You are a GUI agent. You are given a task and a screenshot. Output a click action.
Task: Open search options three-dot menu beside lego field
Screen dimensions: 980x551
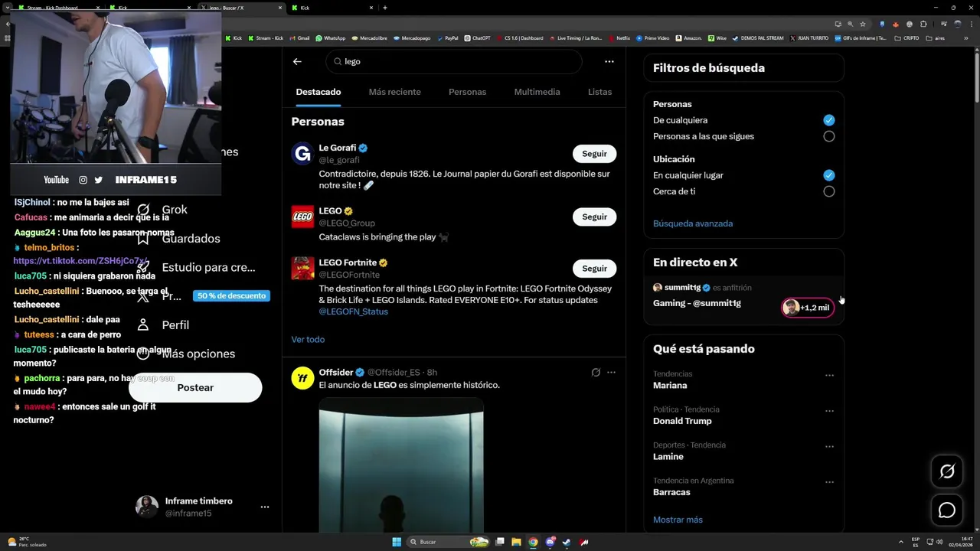pyautogui.click(x=609, y=61)
